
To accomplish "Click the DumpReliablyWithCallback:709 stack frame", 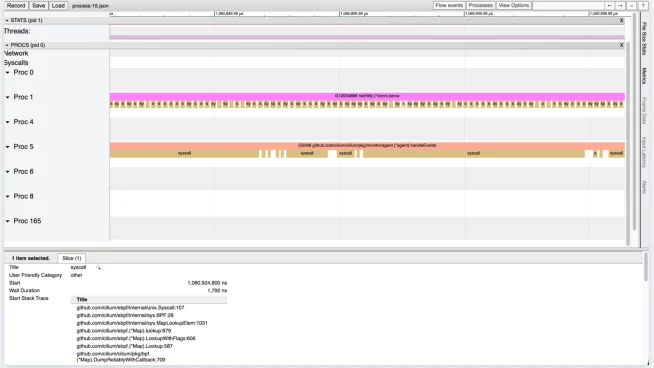I will (121, 357).
